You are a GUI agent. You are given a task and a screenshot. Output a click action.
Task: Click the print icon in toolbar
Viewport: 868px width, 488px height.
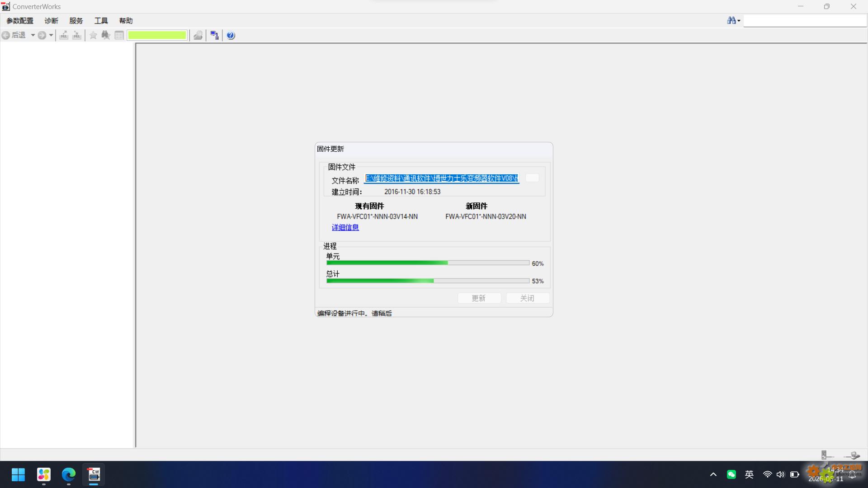click(x=198, y=35)
